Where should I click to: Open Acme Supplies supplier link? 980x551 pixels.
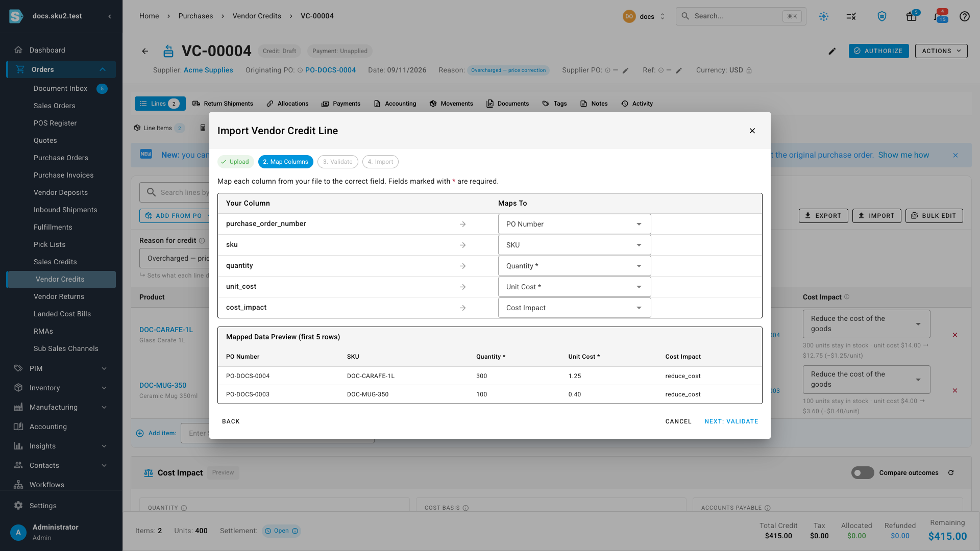[x=208, y=70]
